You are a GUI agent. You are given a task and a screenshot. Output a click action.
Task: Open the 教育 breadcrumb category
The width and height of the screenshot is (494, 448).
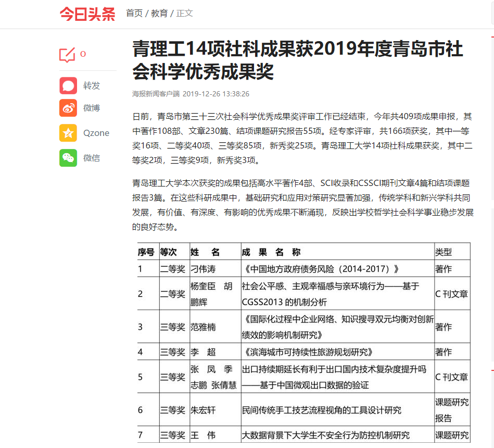tap(159, 14)
